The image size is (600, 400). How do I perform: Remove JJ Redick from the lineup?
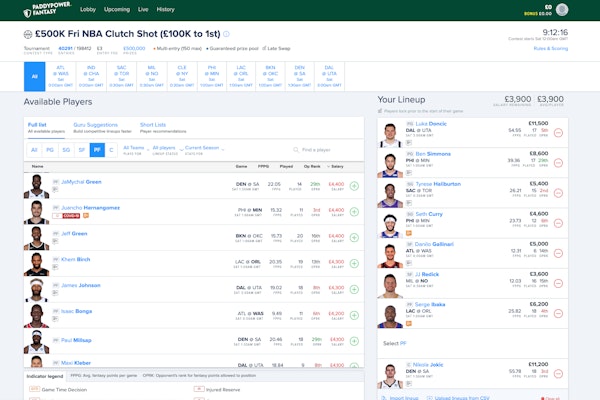pos(558,283)
